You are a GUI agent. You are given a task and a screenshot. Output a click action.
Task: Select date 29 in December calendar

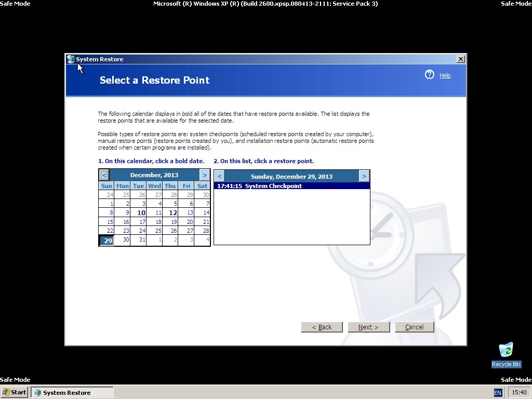point(107,240)
